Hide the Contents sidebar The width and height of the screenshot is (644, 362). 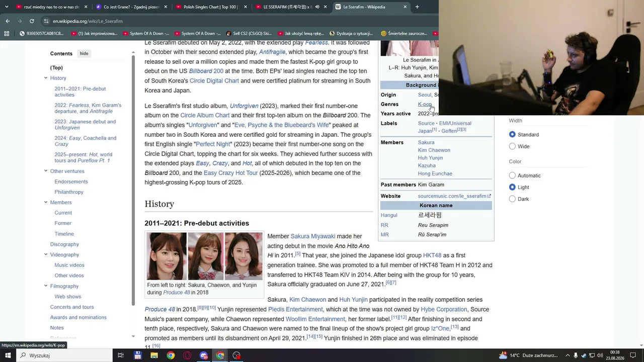pos(84,53)
